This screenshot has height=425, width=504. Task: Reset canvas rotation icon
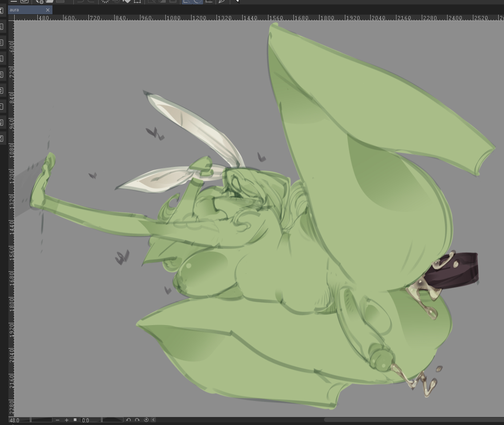[146, 420]
